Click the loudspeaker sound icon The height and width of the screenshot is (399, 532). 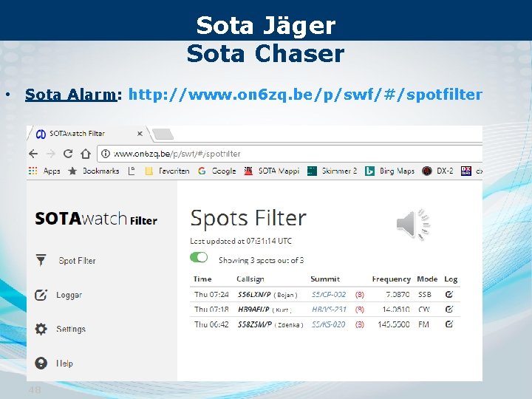[413, 225]
